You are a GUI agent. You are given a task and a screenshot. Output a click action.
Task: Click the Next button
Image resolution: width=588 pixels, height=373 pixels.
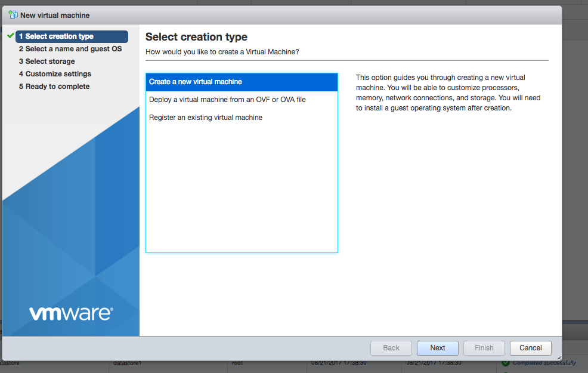(x=438, y=348)
